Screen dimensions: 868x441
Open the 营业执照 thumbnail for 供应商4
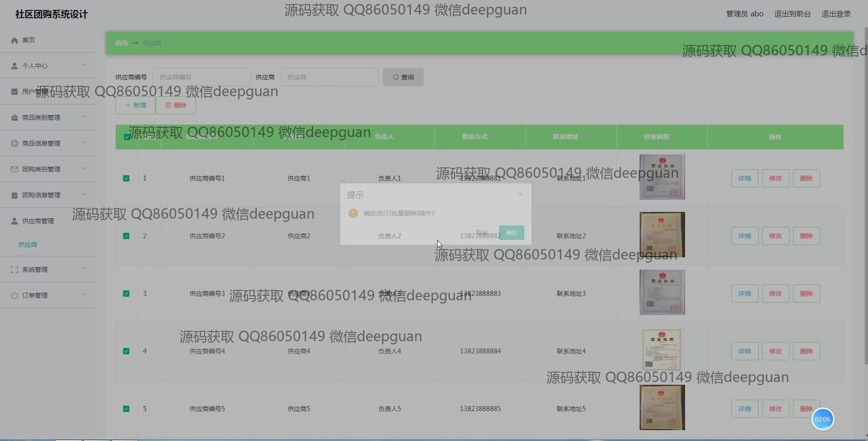(662, 350)
